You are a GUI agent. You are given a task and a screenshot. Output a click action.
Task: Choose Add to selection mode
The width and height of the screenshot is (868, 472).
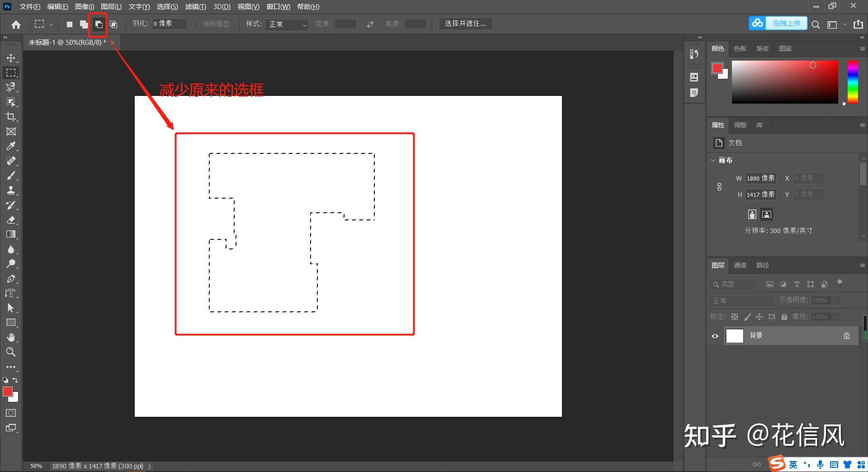pyautogui.click(x=84, y=24)
